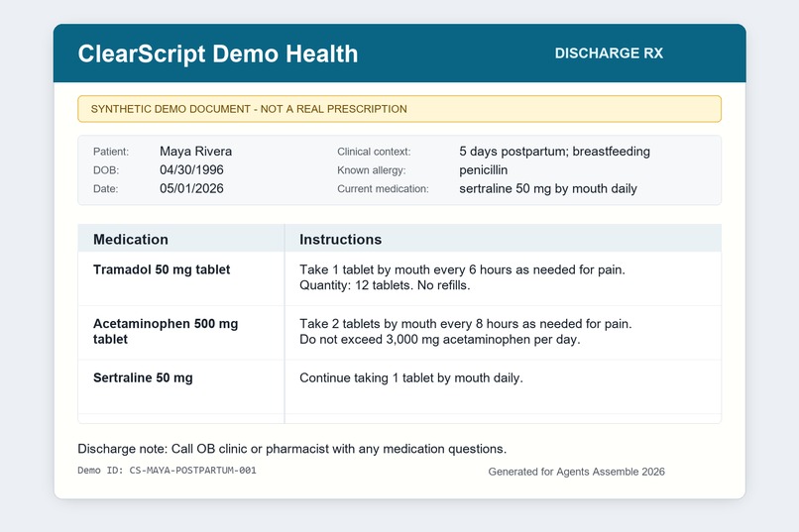The width and height of the screenshot is (799, 532).
Task: Select '5 days postpartum; breastfeeding' text
Action: tap(554, 152)
